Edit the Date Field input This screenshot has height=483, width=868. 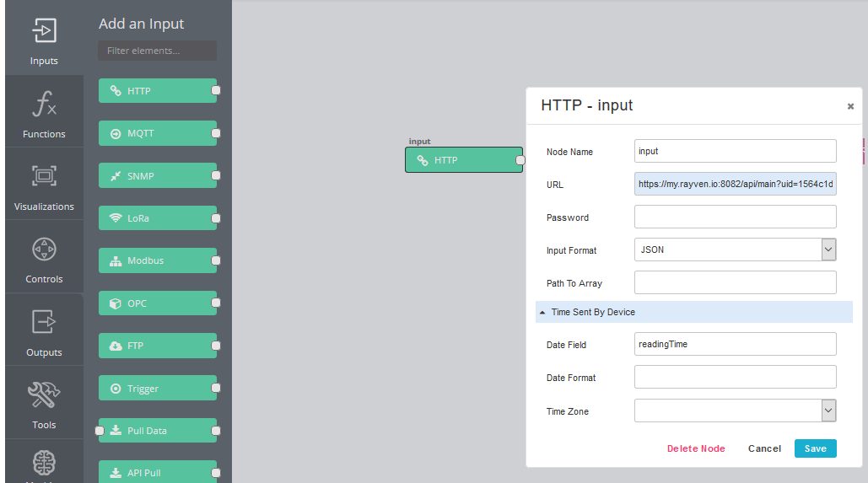point(736,344)
